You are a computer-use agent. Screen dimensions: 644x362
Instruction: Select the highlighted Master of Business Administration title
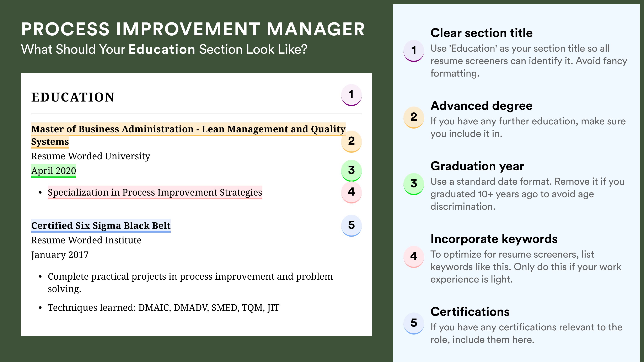[x=188, y=135]
